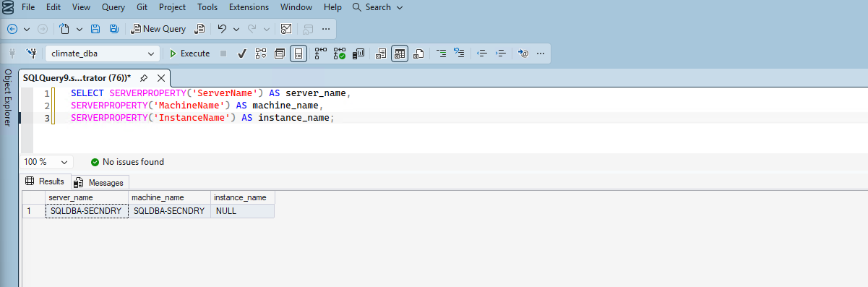Image resolution: width=868 pixels, height=287 pixels.
Task: Switch to the Results tab
Action: click(45, 181)
